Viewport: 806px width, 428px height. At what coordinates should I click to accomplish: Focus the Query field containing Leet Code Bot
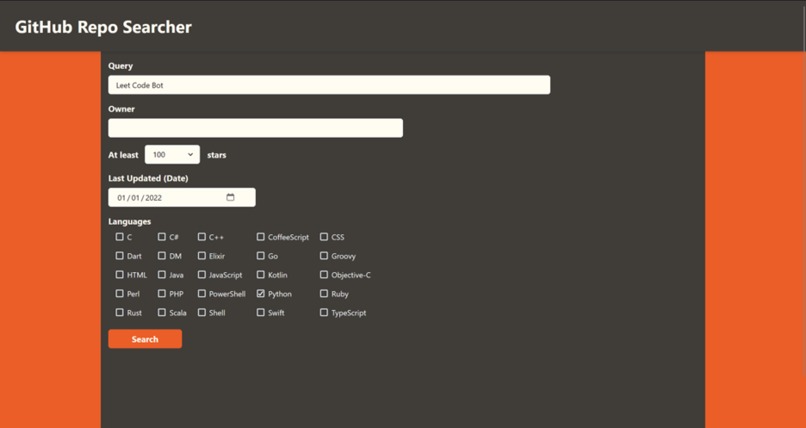329,85
